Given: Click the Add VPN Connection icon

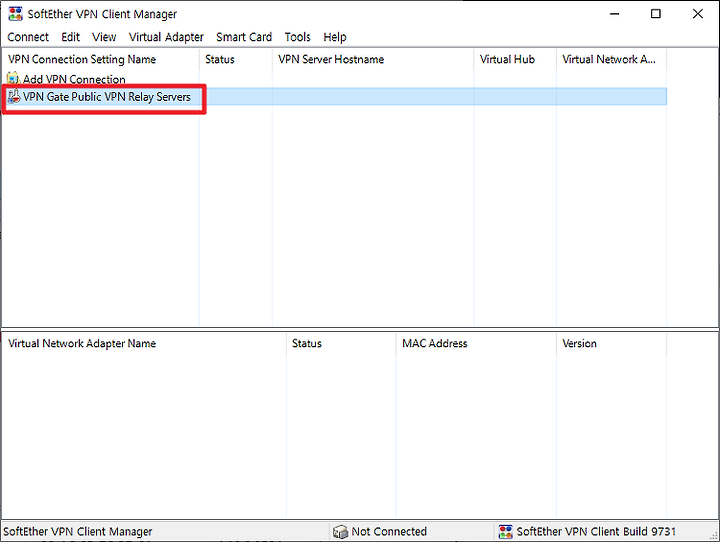Looking at the screenshot, I should coord(13,79).
